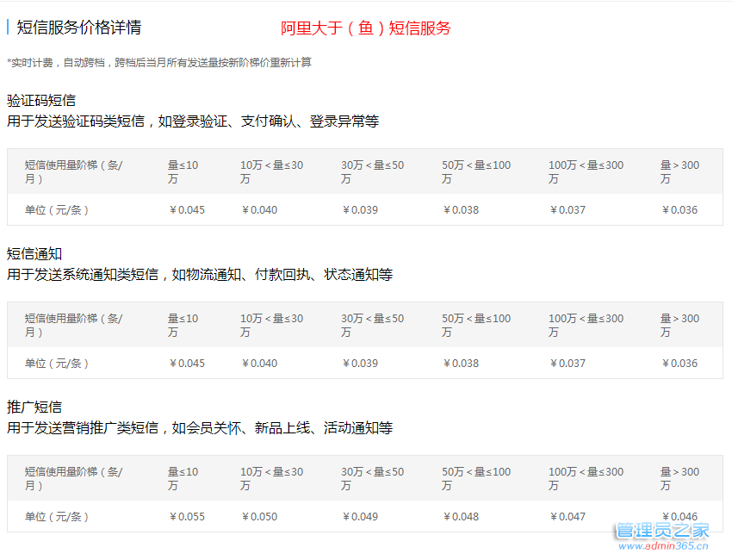
Task: Click 100万<量≤300万 header in 短信通知 table
Action: [x=586, y=325]
